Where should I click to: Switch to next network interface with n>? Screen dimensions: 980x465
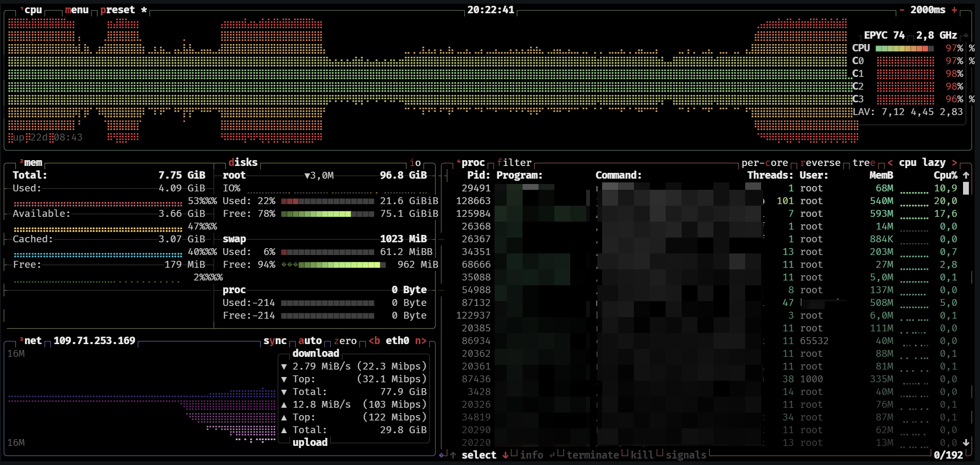point(421,340)
